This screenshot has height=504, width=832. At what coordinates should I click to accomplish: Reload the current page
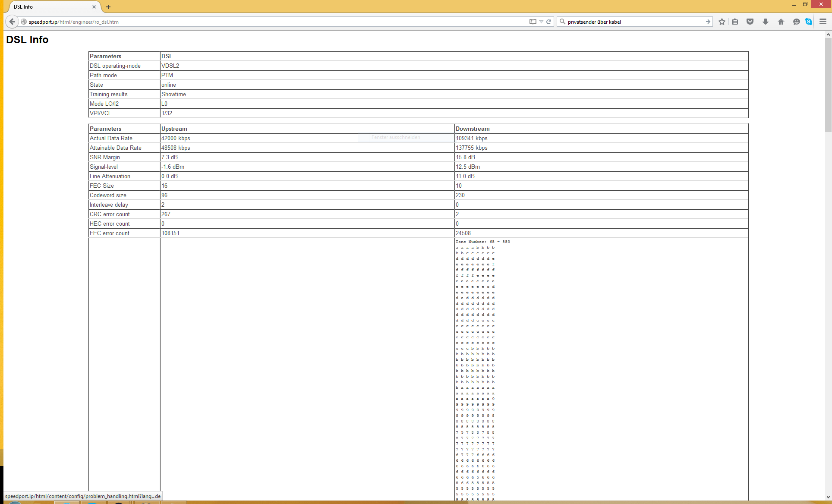pyautogui.click(x=549, y=22)
